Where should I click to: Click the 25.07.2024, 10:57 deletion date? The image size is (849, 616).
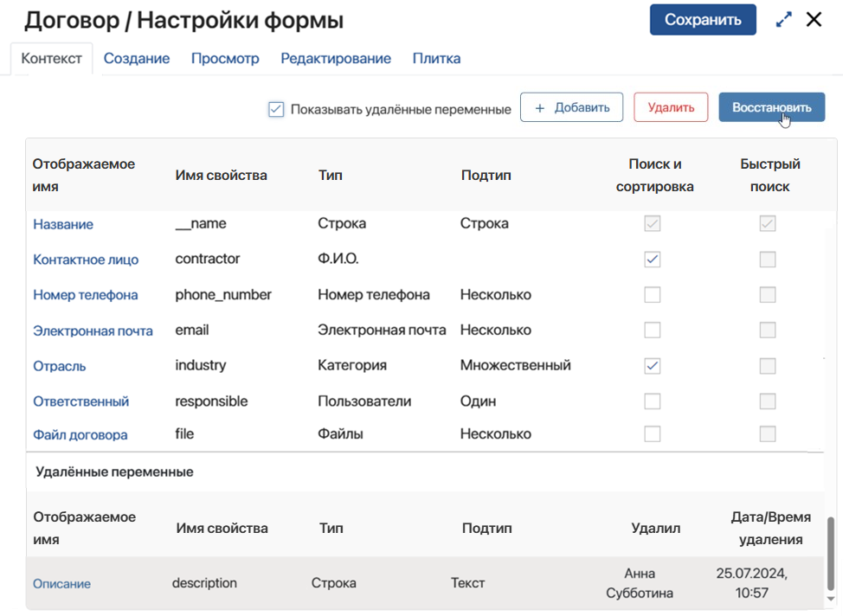pyautogui.click(x=751, y=583)
